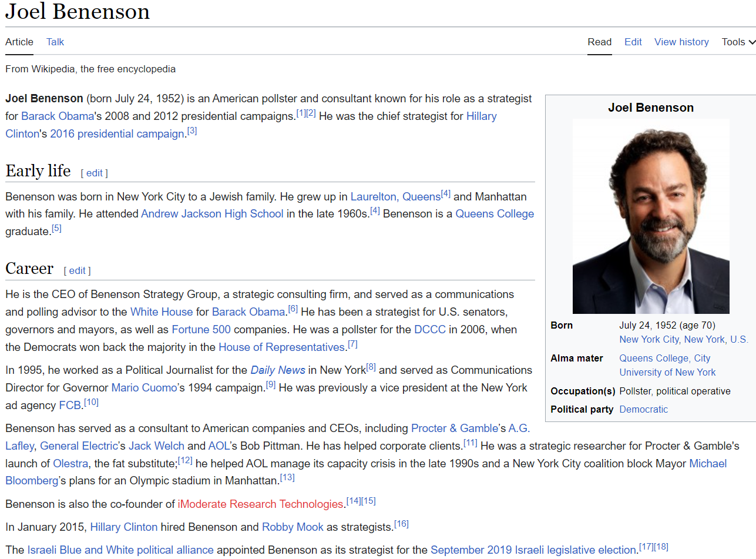Follow the General Electric link

click(79, 446)
